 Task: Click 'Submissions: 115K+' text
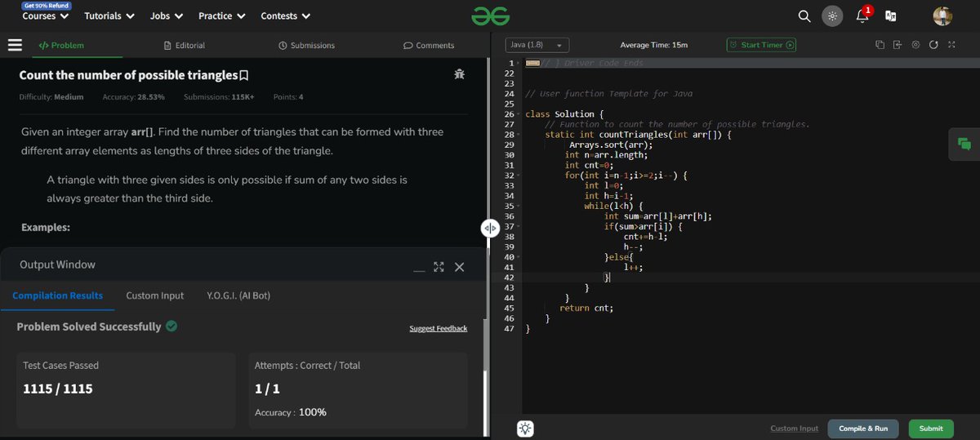219,97
